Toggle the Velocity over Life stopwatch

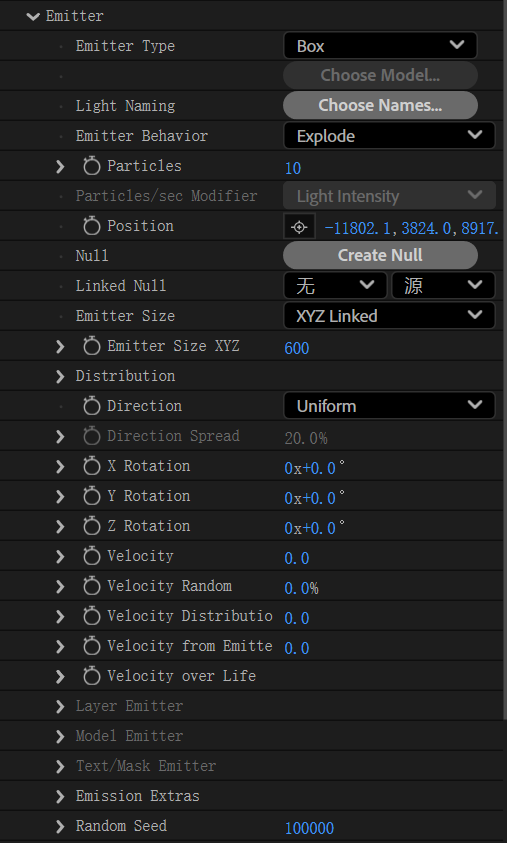(91, 676)
